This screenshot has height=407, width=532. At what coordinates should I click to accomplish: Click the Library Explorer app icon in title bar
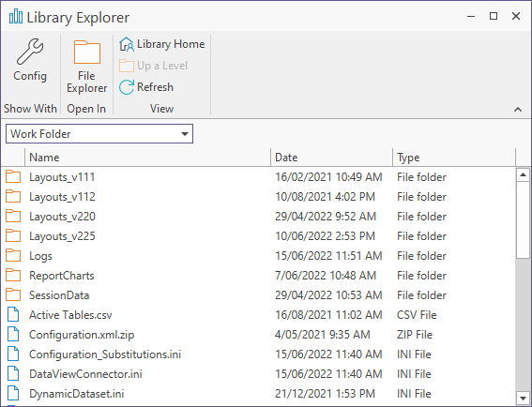click(16, 16)
